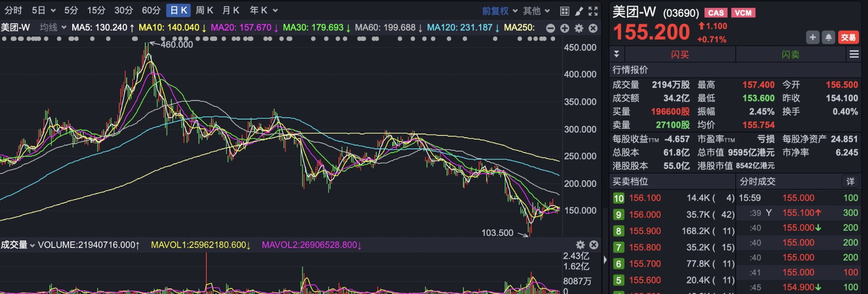Click the 最低 153.600 value

759,98
